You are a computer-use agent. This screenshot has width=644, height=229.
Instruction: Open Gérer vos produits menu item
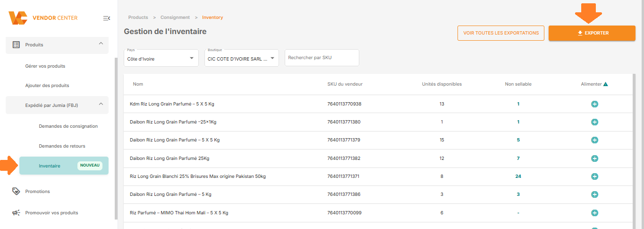[45, 66]
